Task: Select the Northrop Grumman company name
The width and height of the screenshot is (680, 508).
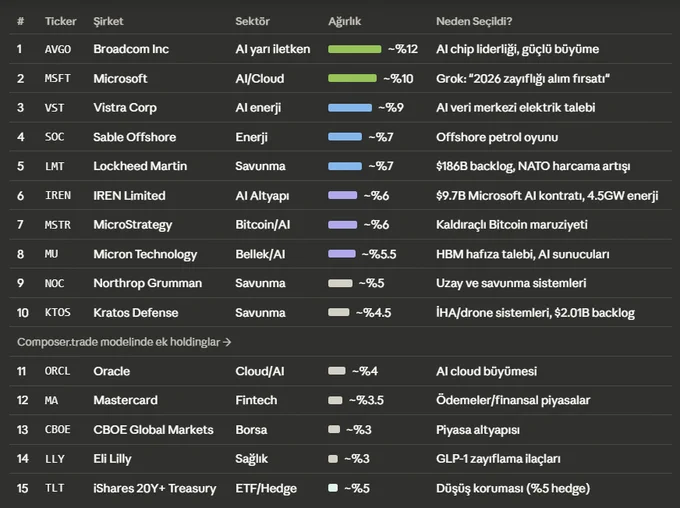Action: click(147, 283)
